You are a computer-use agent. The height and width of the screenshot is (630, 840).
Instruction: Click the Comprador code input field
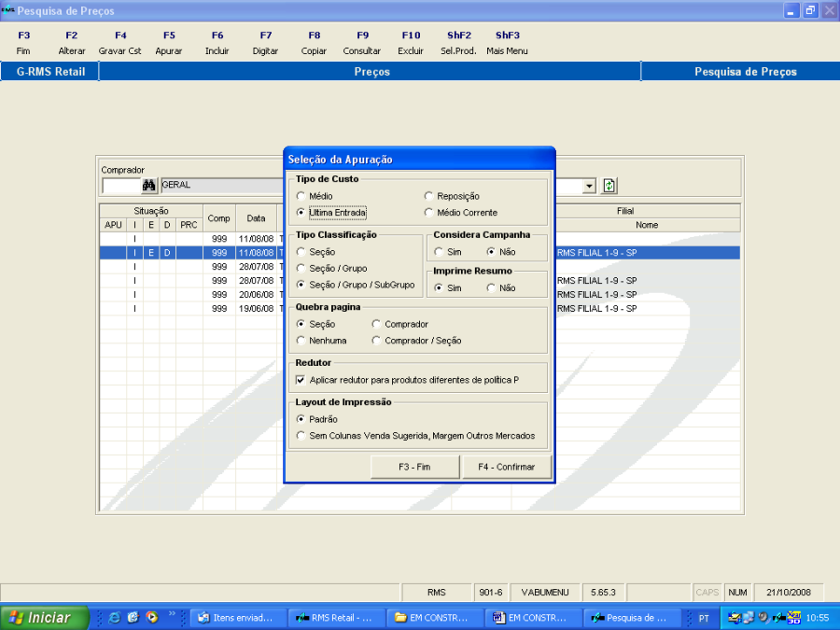[x=121, y=186]
